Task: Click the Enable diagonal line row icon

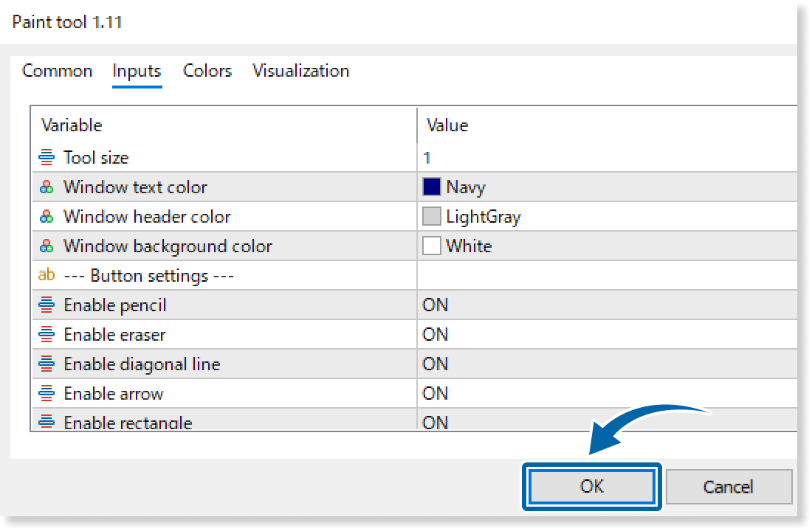Action: tap(47, 364)
